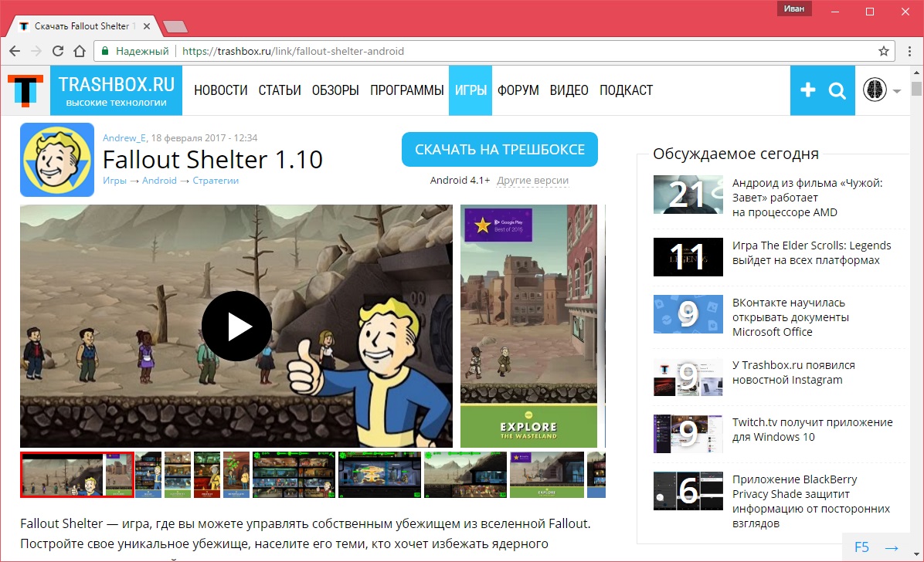Click the Стратегии breadcrumb link

(216, 181)
